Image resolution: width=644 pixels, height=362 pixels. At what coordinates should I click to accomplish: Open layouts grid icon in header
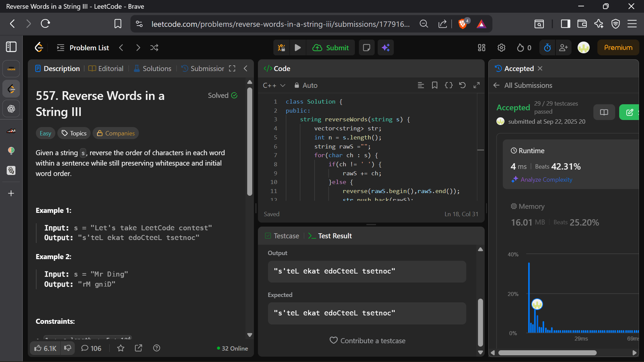(482, 48)
